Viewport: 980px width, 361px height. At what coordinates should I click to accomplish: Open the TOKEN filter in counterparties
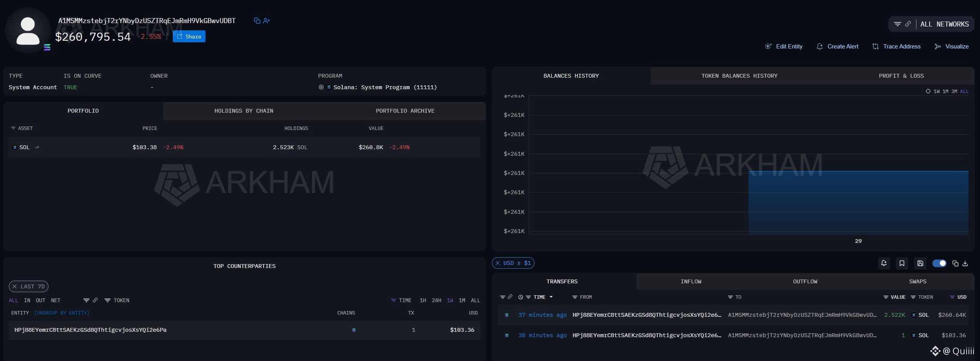click(x=117, y=300)
